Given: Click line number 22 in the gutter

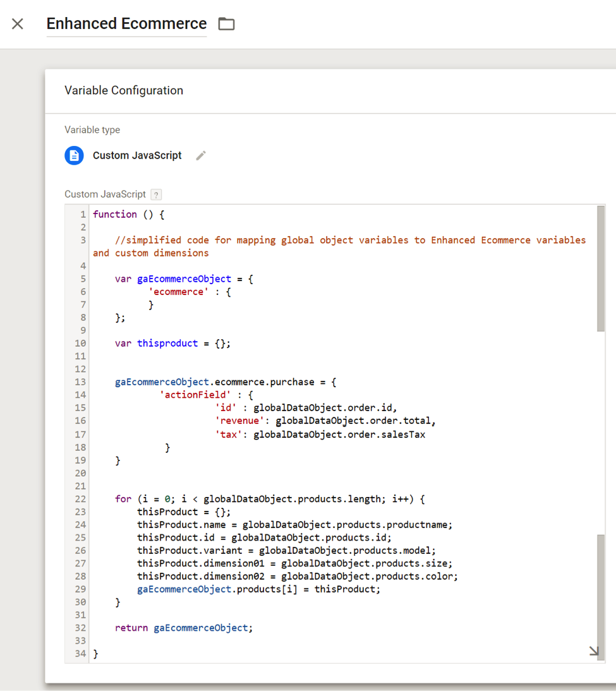Looking at the screenshot, I should (x=80, y=499).
